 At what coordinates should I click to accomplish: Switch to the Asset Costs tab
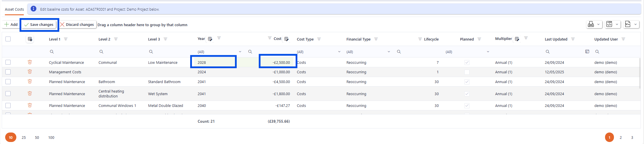coord(14,9)
